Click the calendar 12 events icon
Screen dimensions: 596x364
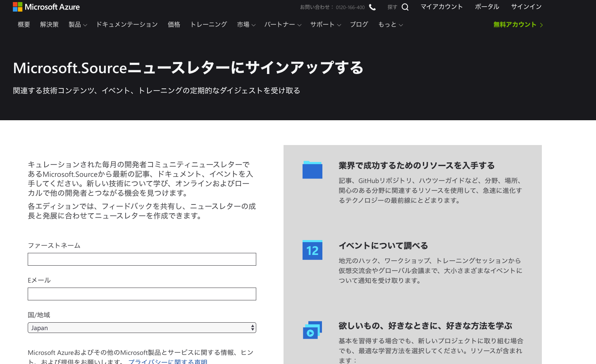click(x=312, y=250)
